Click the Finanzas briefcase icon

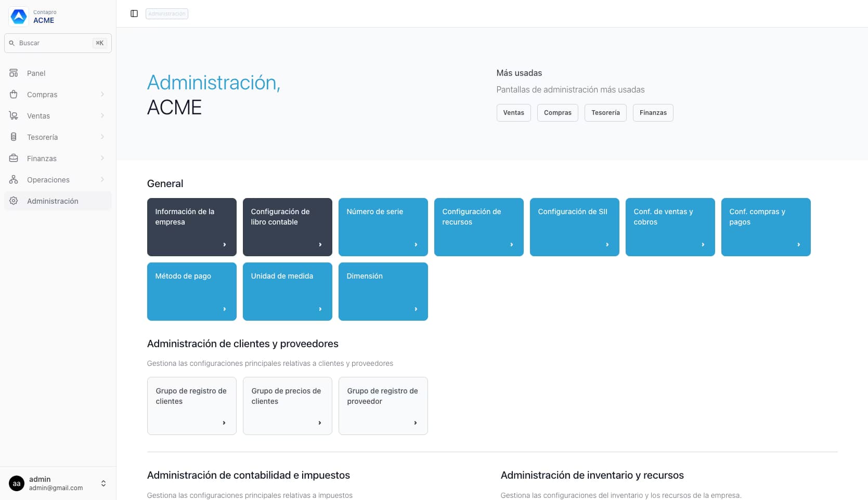14,158
